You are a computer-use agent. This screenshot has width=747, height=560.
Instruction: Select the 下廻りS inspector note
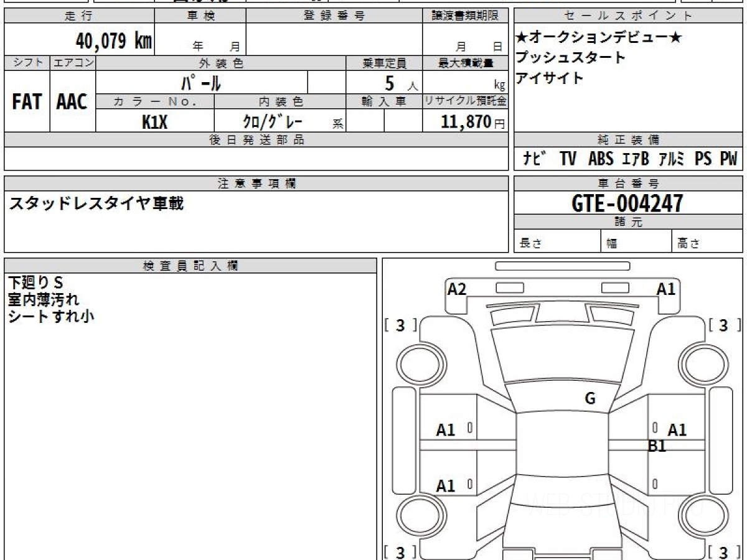point(36,282)
